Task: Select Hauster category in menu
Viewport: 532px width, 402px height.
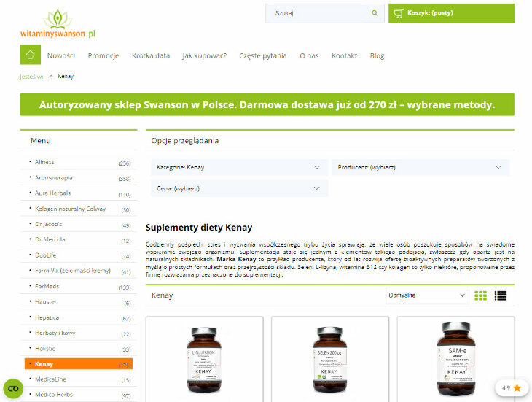Action: [x=46, y=301]
